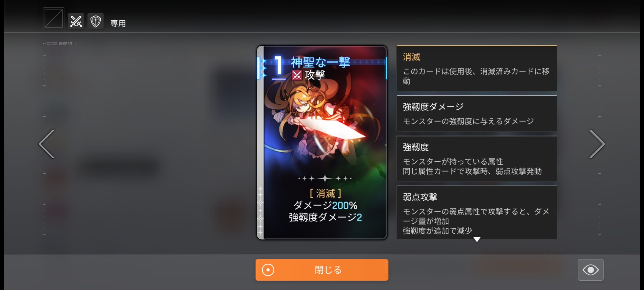Click the card title 神聖な一撃
Image resolution: width=644 pixels, height=290 pixels.
click(x=321, y=62)
